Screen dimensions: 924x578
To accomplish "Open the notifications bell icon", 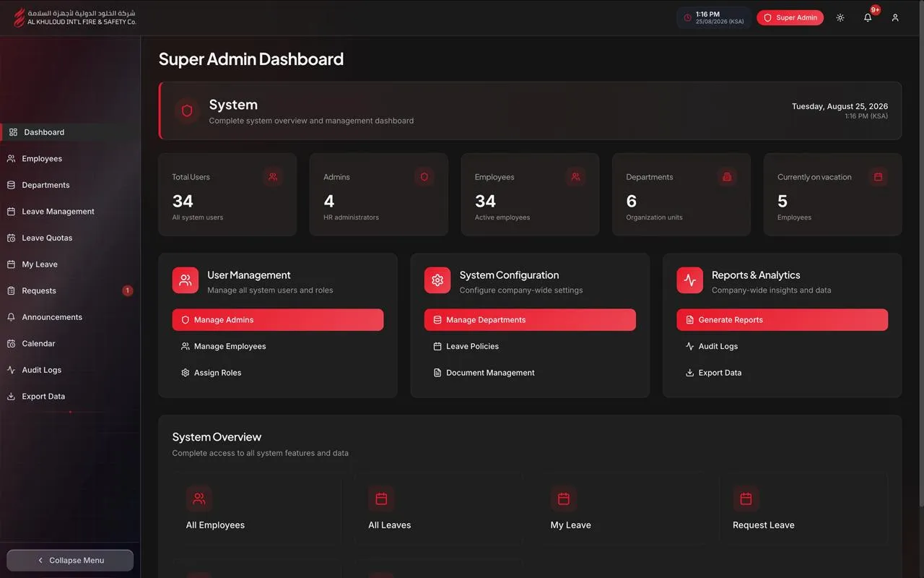I will tap(868, 17).
